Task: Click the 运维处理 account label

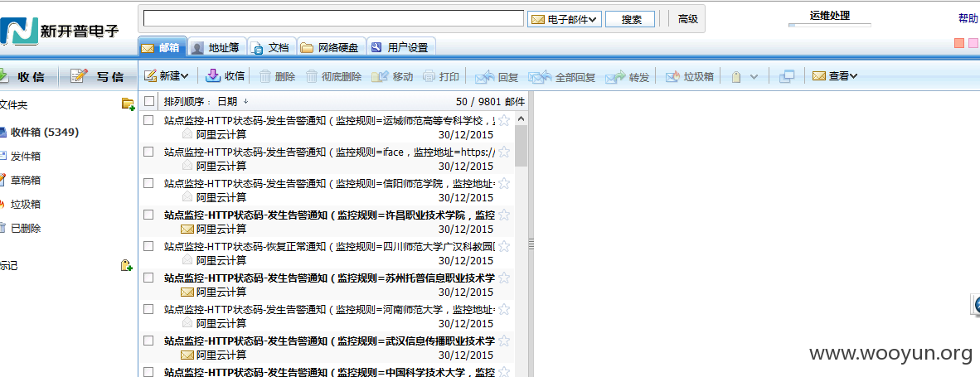Action: pos(829,16)
